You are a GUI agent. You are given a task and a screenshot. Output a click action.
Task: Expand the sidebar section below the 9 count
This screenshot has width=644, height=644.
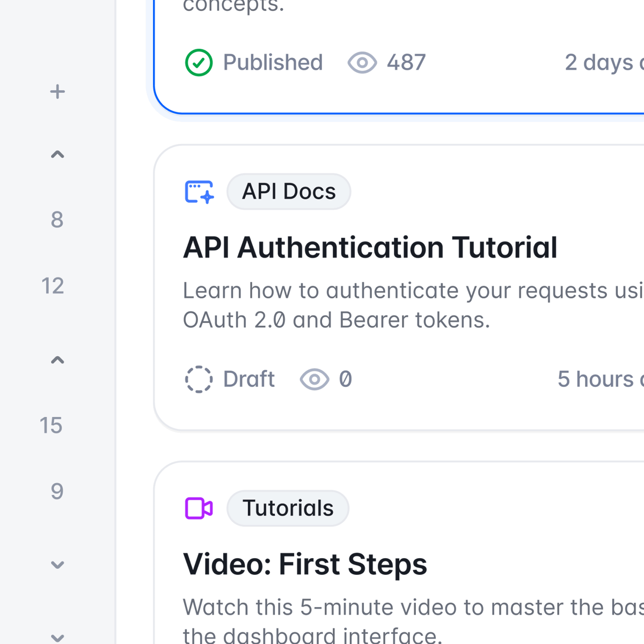(x=57, y=565)
